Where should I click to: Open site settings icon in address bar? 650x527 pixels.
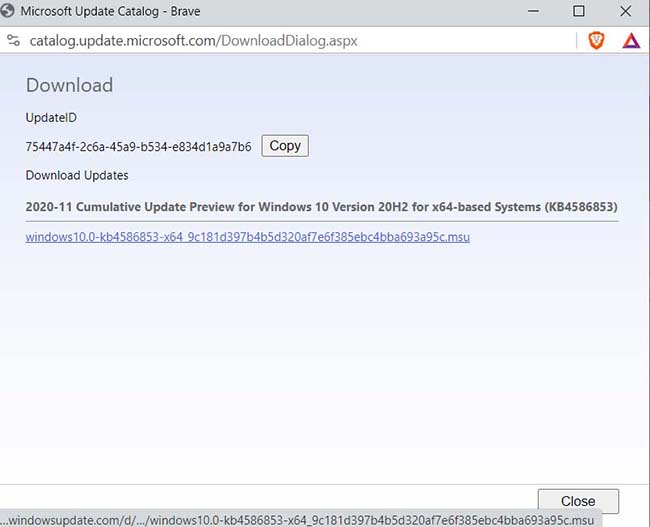(x=13, y=41)
